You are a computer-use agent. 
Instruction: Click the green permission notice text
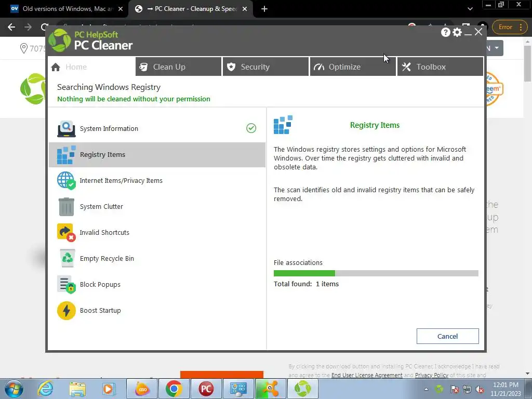point(134,99)
